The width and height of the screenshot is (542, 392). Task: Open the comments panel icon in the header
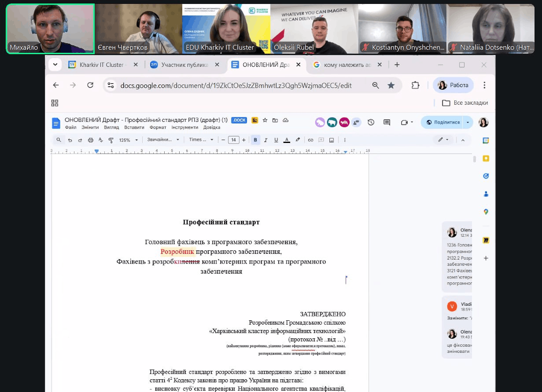pyautogui.click(x=387, y=122)
